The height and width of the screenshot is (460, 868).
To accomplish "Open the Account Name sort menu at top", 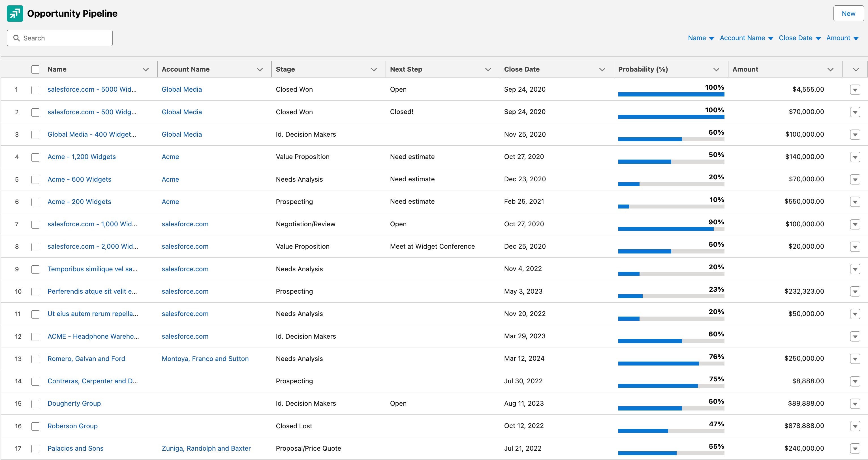I will [x=746, y=38].
